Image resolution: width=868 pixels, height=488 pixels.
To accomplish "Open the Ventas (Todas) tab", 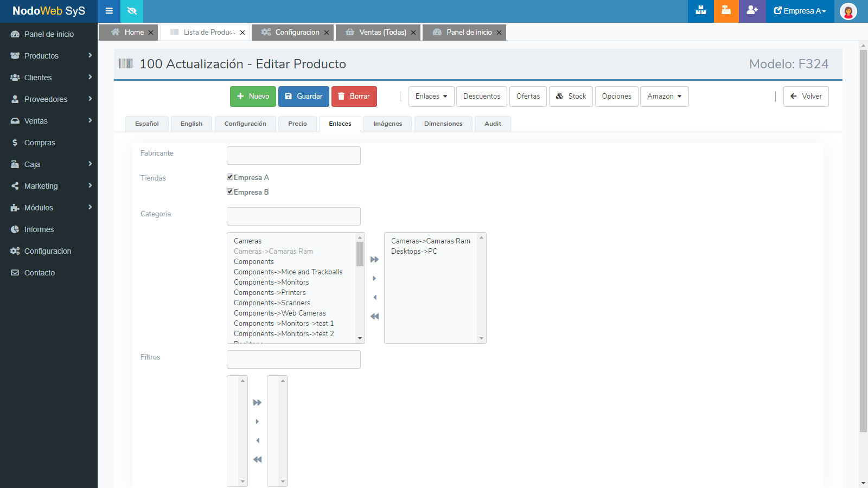I will 382,33.
